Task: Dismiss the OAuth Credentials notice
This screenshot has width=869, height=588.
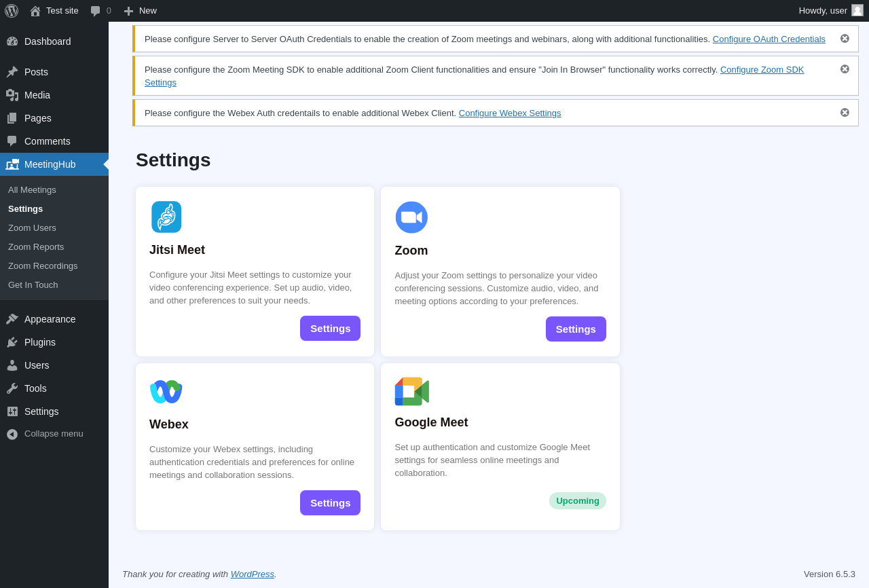Action: pos(845,39)
